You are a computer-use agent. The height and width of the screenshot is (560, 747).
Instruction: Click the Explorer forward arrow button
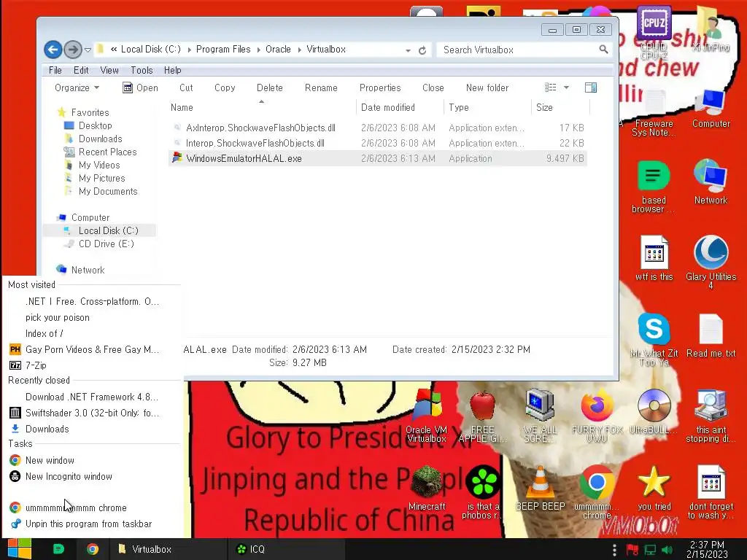[x=73, y=49]
